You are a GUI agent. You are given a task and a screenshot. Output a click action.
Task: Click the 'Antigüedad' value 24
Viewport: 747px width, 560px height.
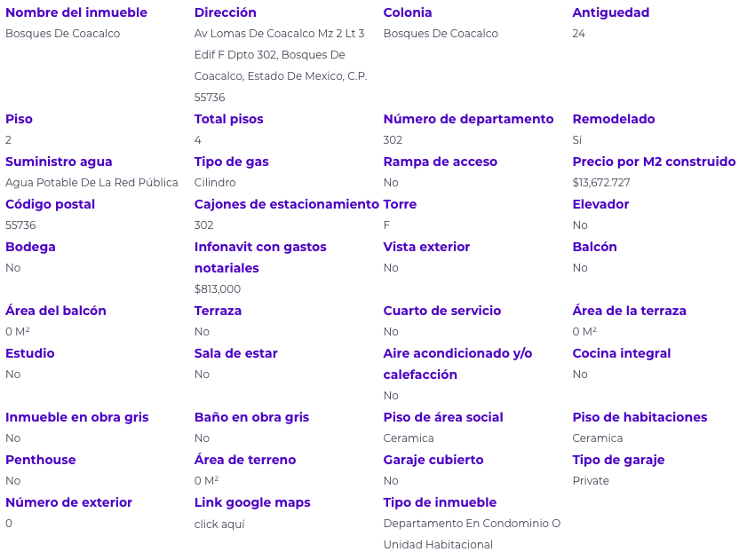579,34
